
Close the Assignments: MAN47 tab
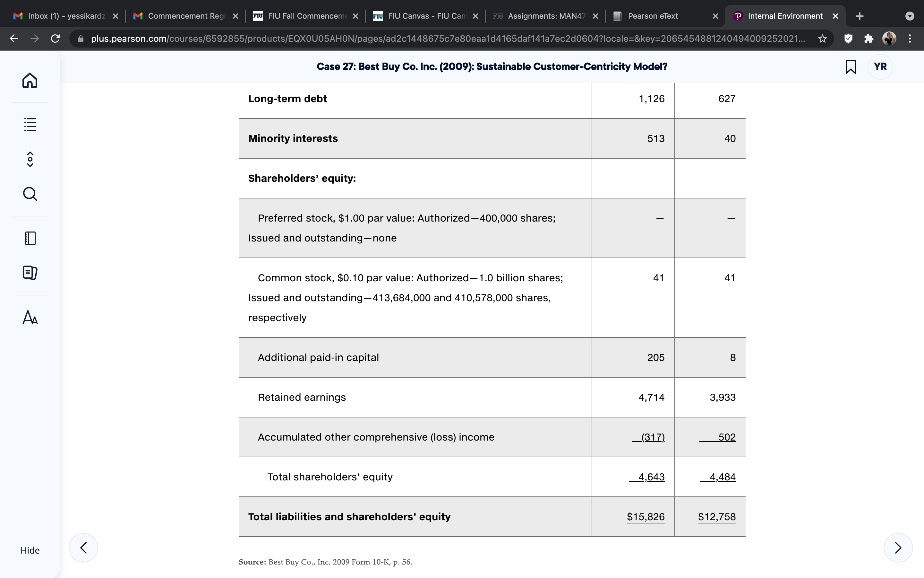click(595, 16)
